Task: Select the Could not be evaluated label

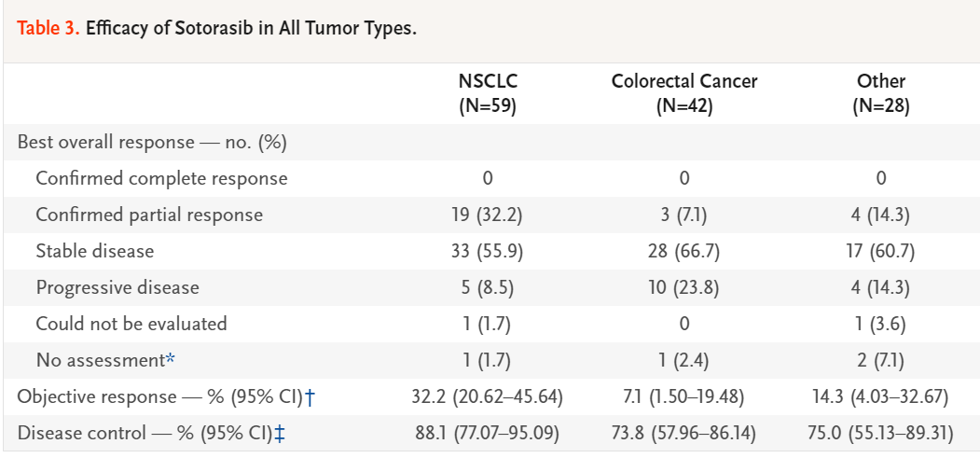Action: pyautogui.click(x=131, y=324)
